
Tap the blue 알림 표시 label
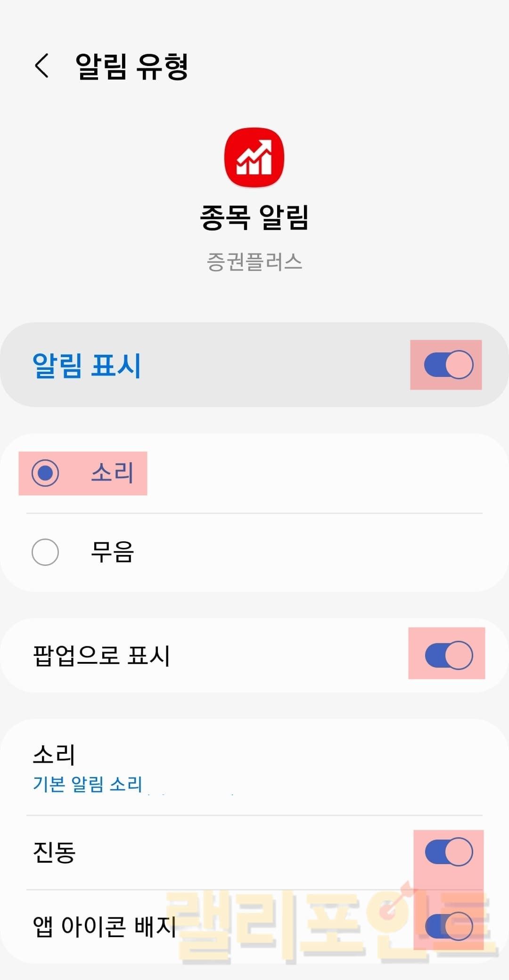(87, 365)
